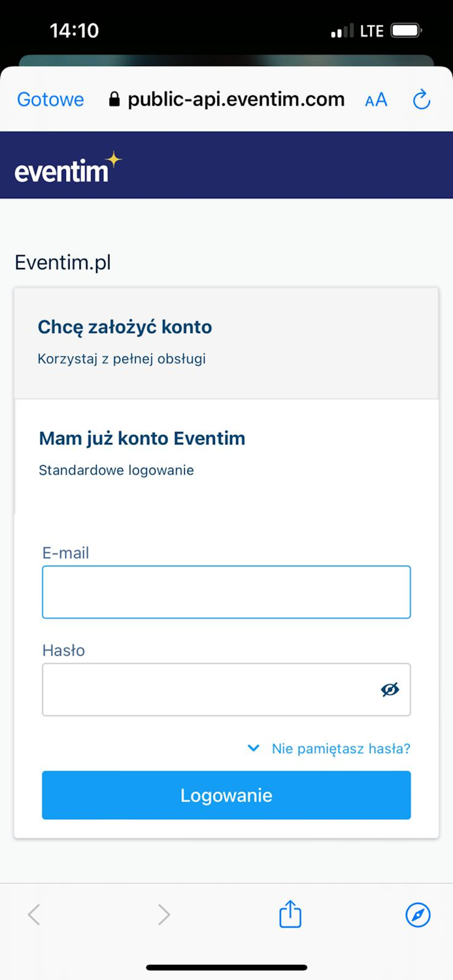Viewport: 453px width, 980px height.
Task: Toggle password visibility in the Hasło field
Action: (390, 689)
